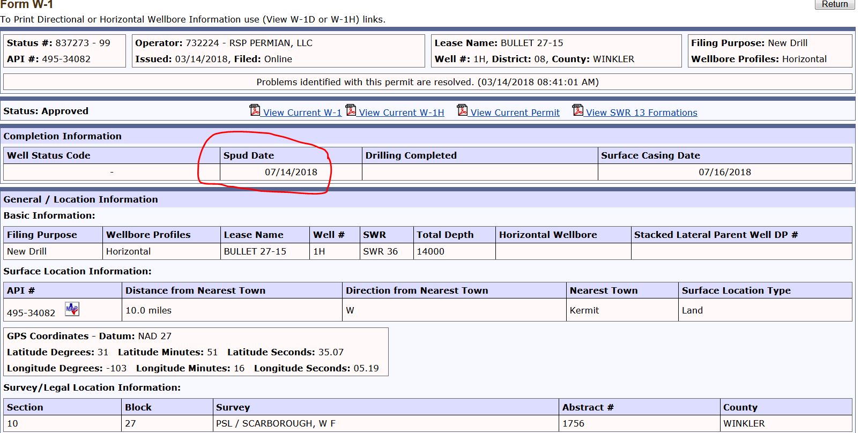This screenshot has height=433, width=868.
Task: Click the Survey cell PSL / SCARBOROUGH, W F
Action: [x=276, y=423]
